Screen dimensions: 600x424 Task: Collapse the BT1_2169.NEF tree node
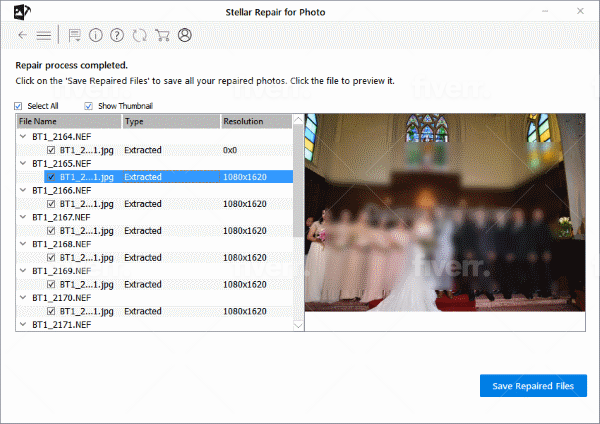pyautogui.click(x=23, y=271)
